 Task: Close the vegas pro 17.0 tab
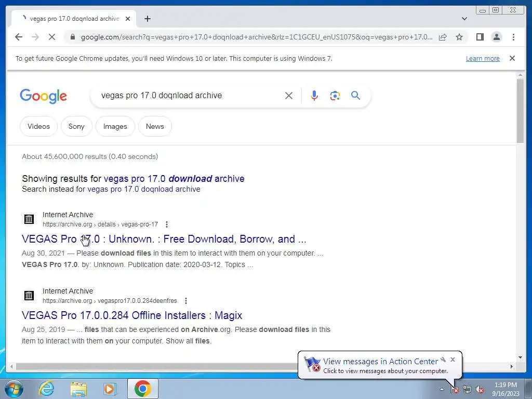click(128, 19)
